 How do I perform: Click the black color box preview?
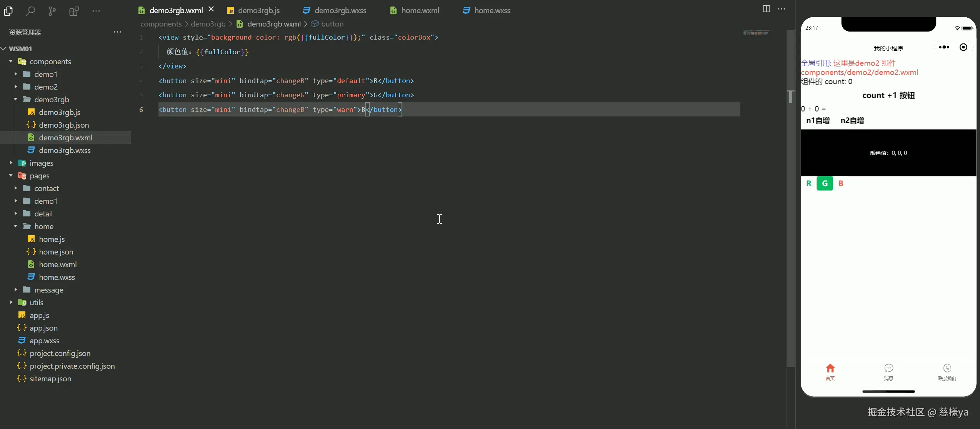pyautogui.click(x=888, y=153)
